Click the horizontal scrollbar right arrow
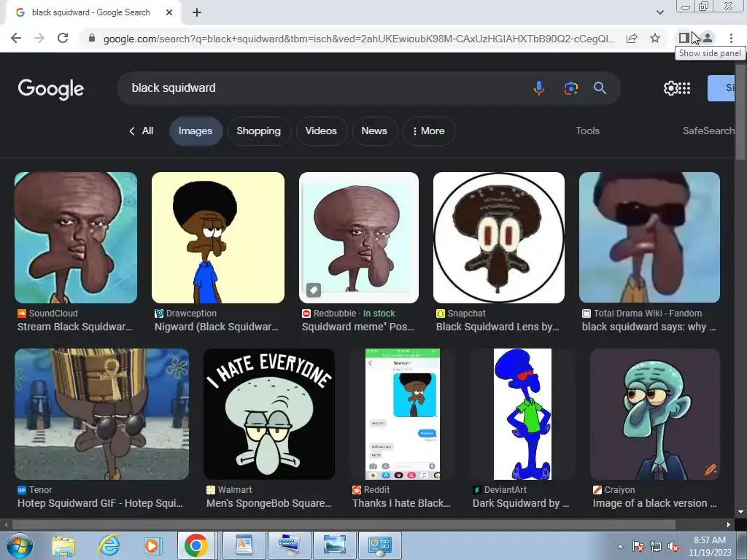The height and width of the screenshot is (560, 747). [x=729, y=525]
